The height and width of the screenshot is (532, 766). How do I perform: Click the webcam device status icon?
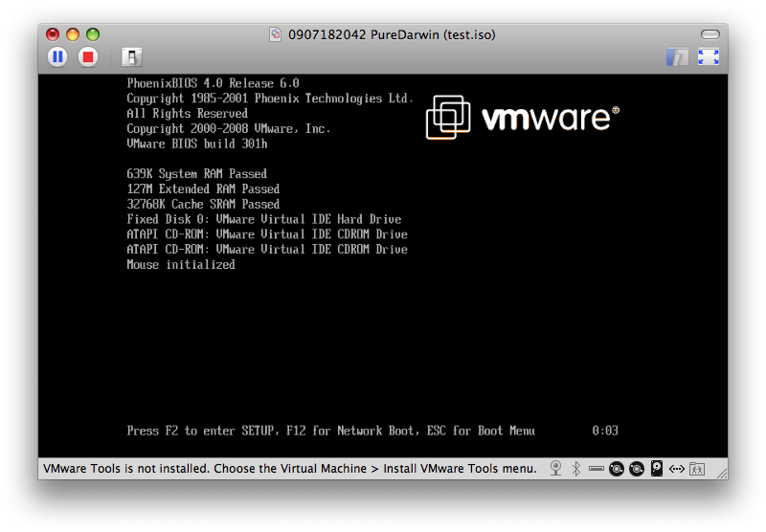pos(555,469)
